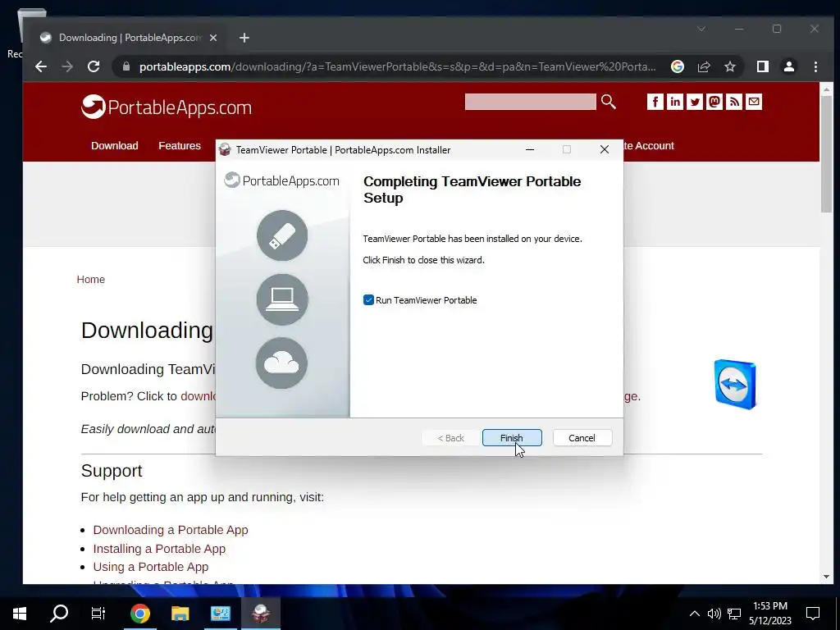This screenshot has height=630, width=840.
Task: Open the Download menu on the website
Action: click(x=115, y=146)
